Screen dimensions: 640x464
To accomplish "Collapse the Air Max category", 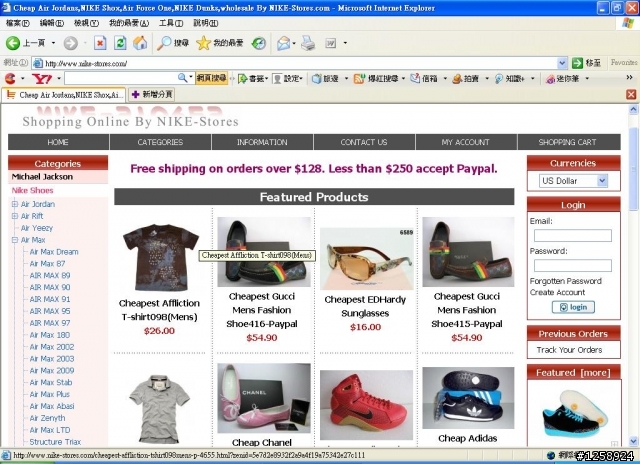I will point(15,240).
